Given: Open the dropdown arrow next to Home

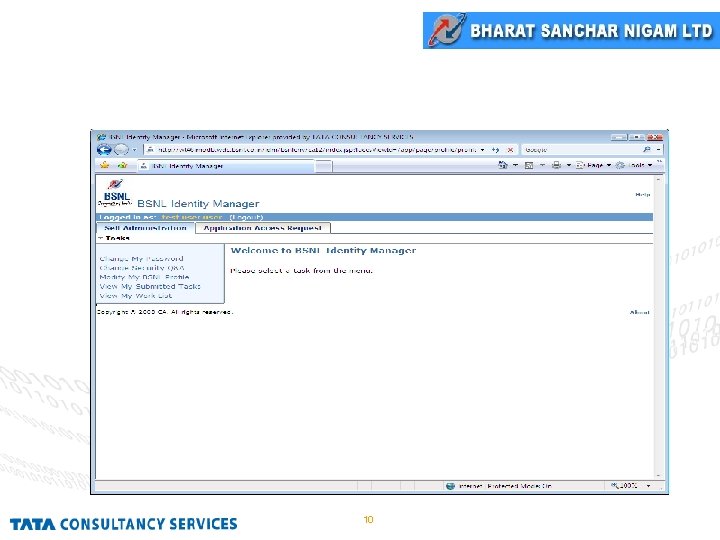Looking at the screenshot, I should pos(515,165).
